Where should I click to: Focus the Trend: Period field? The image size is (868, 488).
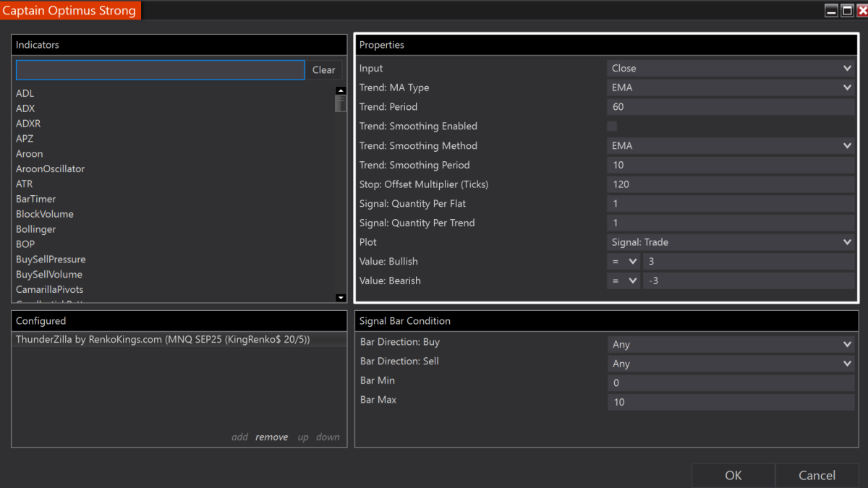coord(731,107)
